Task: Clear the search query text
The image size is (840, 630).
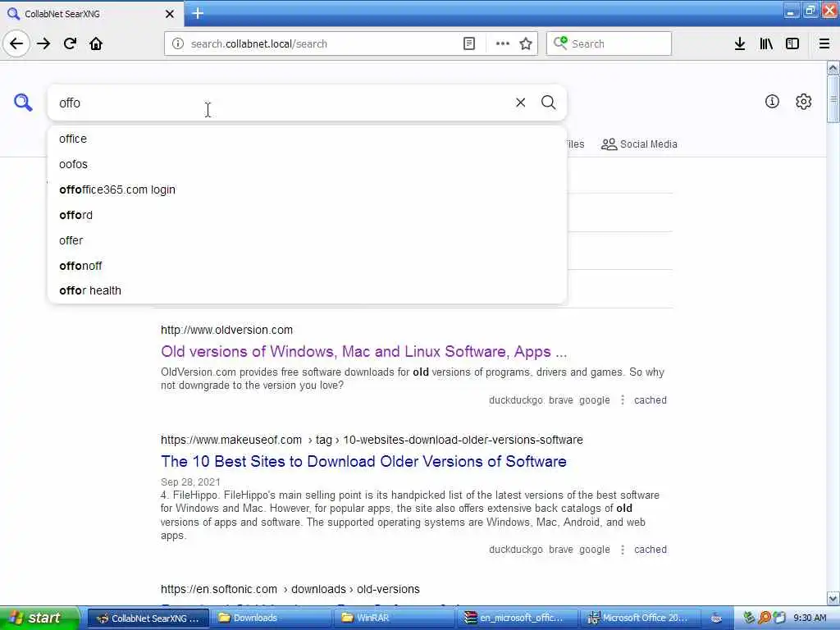Action: tap(520, 102)
